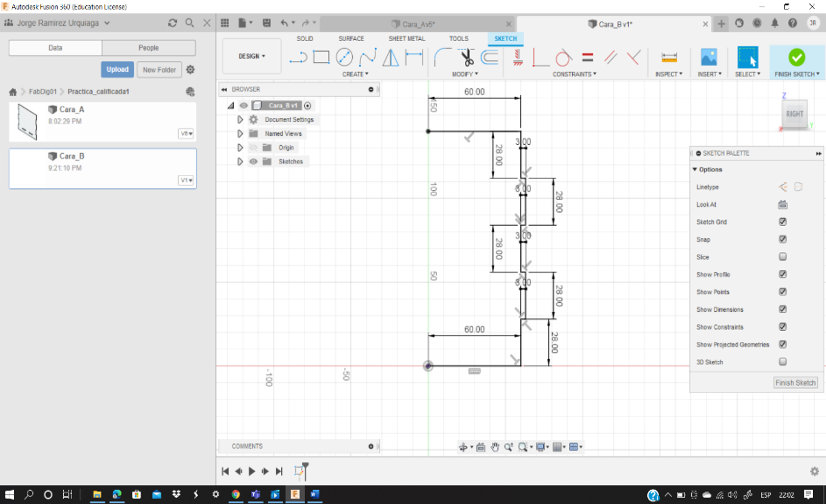
Task: Toggle the Snap checkbox
Action: click(783, 239)
